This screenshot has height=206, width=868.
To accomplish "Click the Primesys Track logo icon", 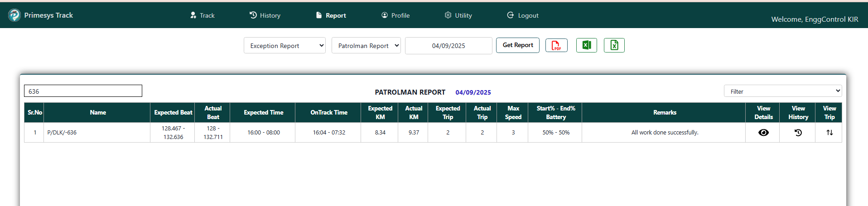I will (14, 15).
